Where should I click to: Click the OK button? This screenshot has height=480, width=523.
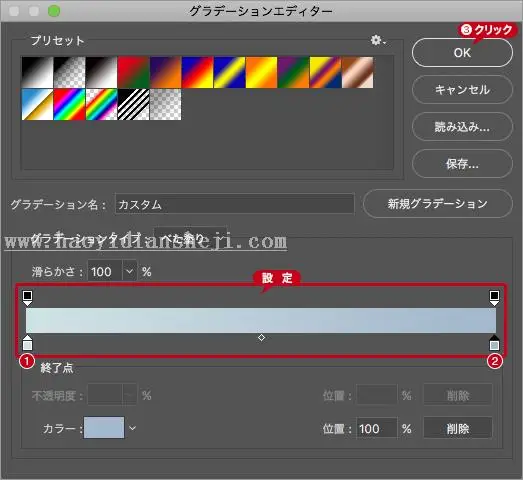point(462,53)
